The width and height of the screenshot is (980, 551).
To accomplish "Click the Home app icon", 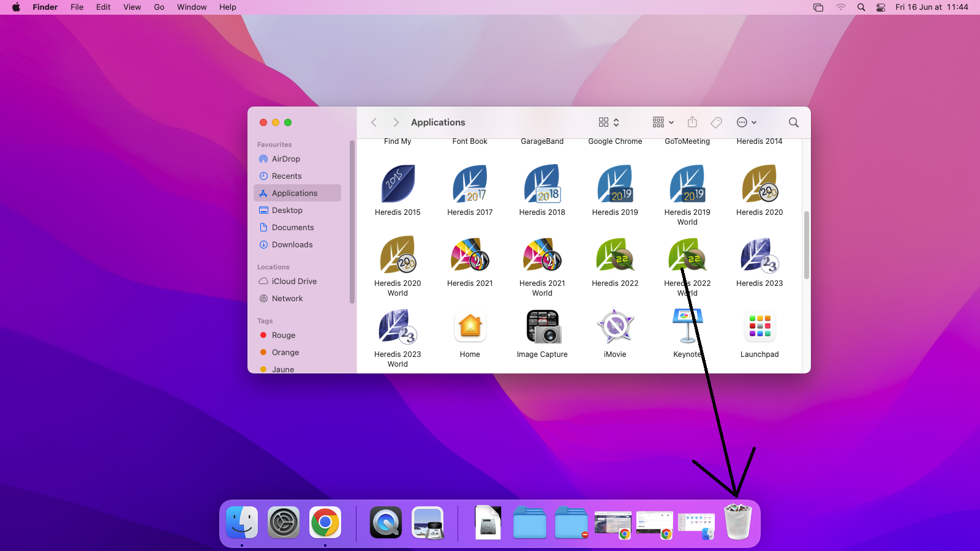I will coord(470,326).
